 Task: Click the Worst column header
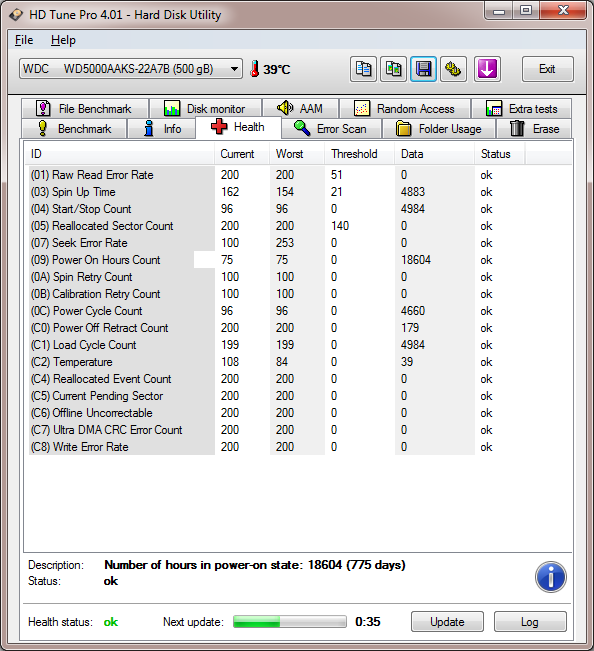297,154
